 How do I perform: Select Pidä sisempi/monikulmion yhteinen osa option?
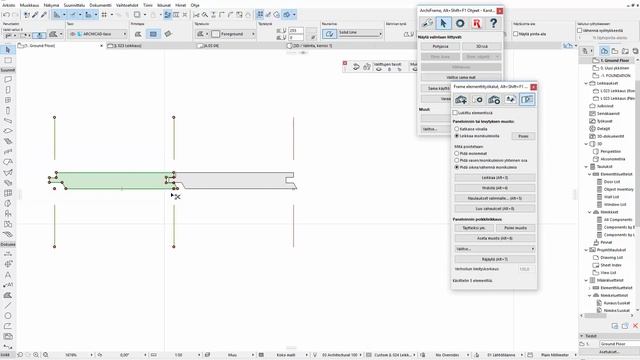[457, 160]
